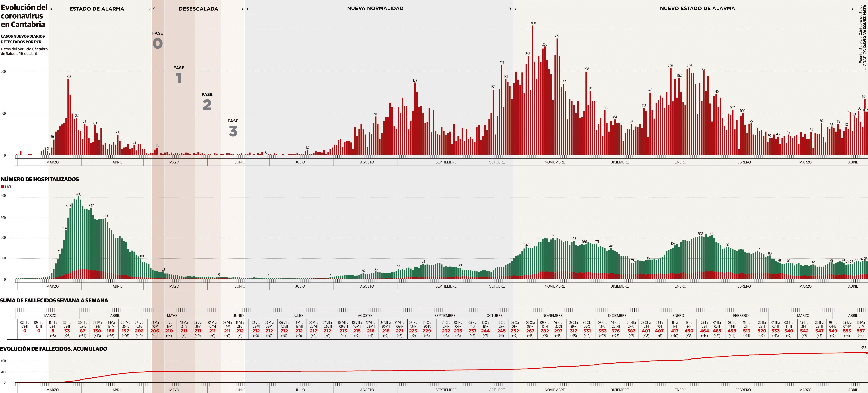Click the large phase numeral 1

(x=179, y=78)
